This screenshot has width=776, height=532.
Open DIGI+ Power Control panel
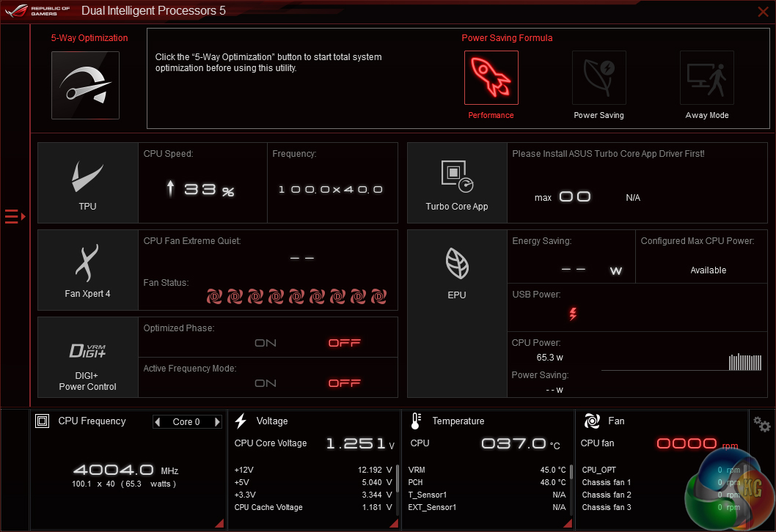point(87,357)
